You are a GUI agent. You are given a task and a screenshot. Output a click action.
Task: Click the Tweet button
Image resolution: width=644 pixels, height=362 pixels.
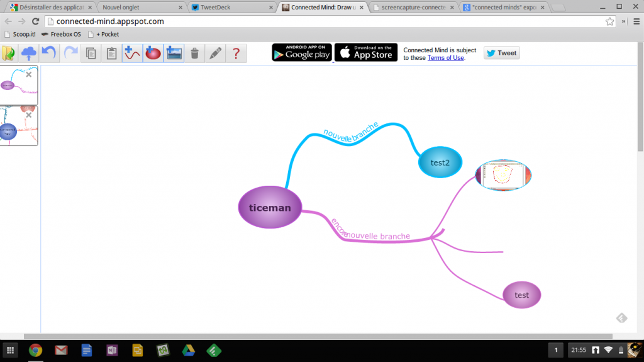tap(502, 53)
